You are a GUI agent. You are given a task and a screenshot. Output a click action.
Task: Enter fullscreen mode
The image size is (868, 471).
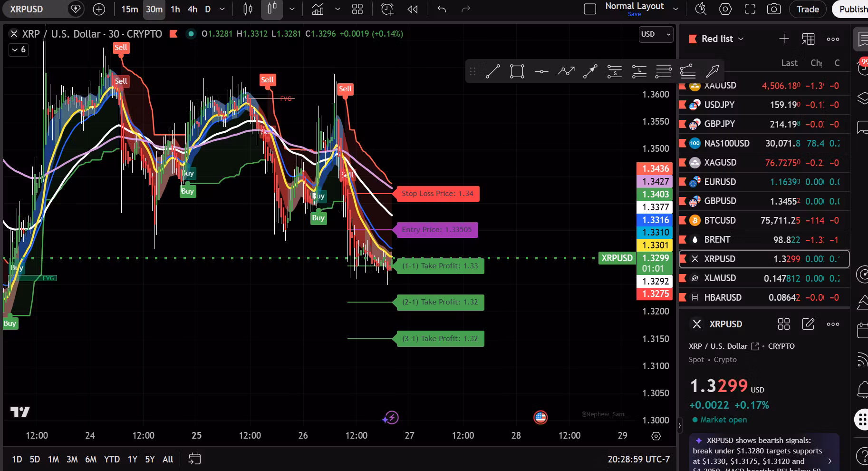point(750,9)
